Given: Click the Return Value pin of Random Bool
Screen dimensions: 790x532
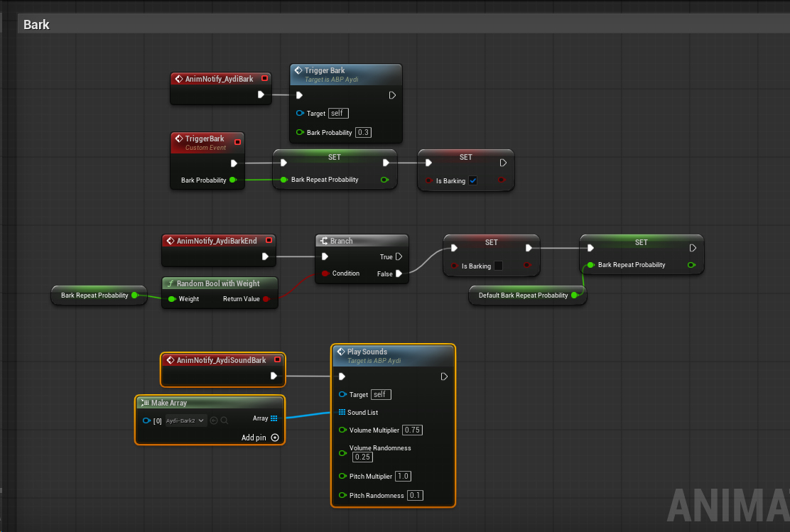Looking at the screenshot, I should (266, 299).
